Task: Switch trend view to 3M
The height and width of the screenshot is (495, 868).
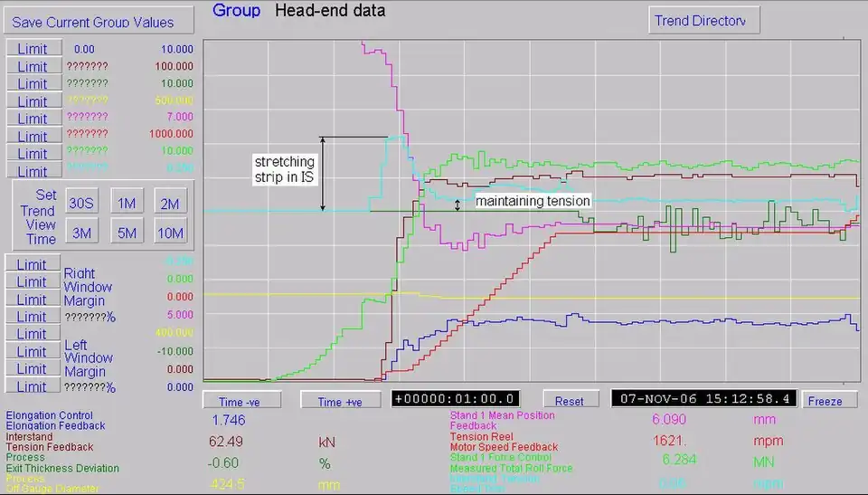Action: [82, 233]
